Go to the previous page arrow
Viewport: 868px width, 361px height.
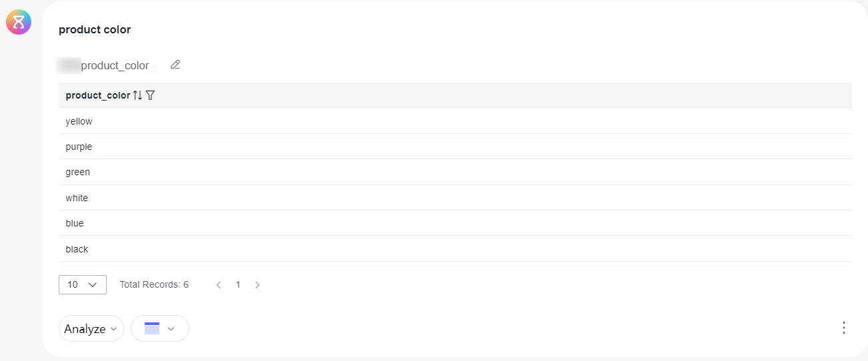219,284
